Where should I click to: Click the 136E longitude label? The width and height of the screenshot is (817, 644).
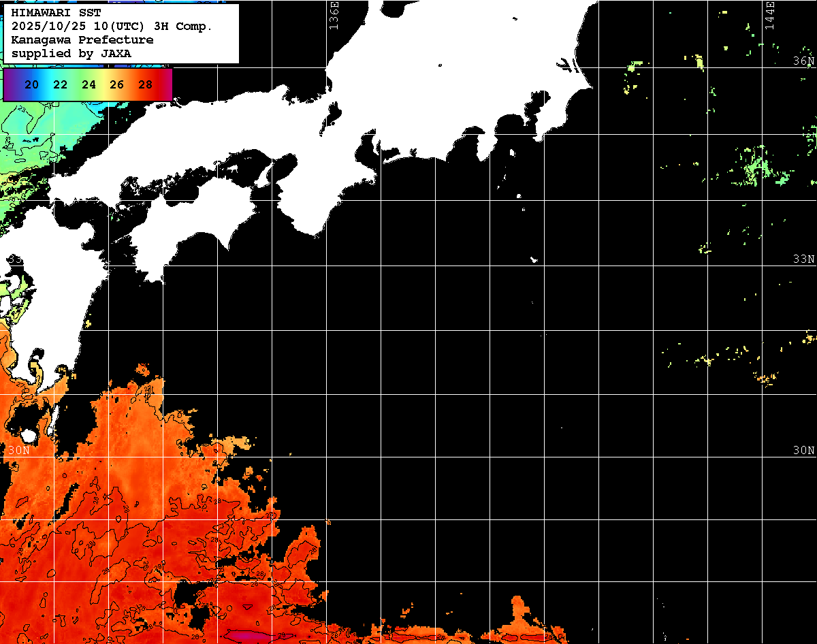tap(334, 15)
